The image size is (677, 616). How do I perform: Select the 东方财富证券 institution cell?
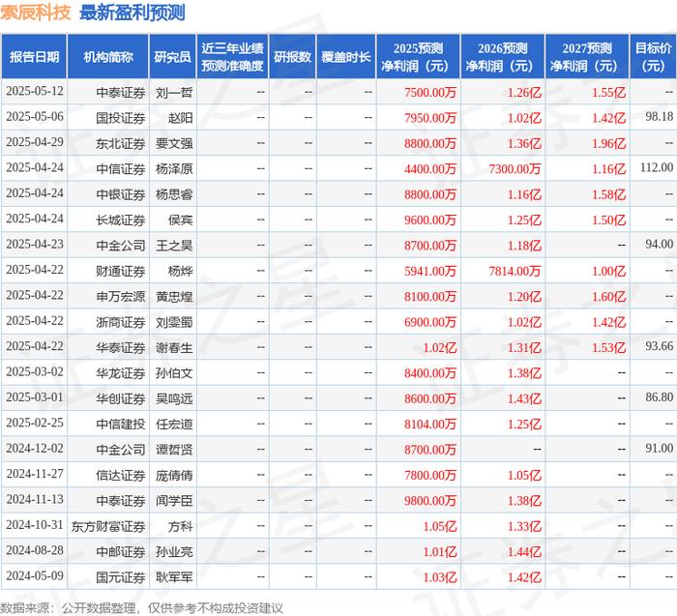coord(108,526)
